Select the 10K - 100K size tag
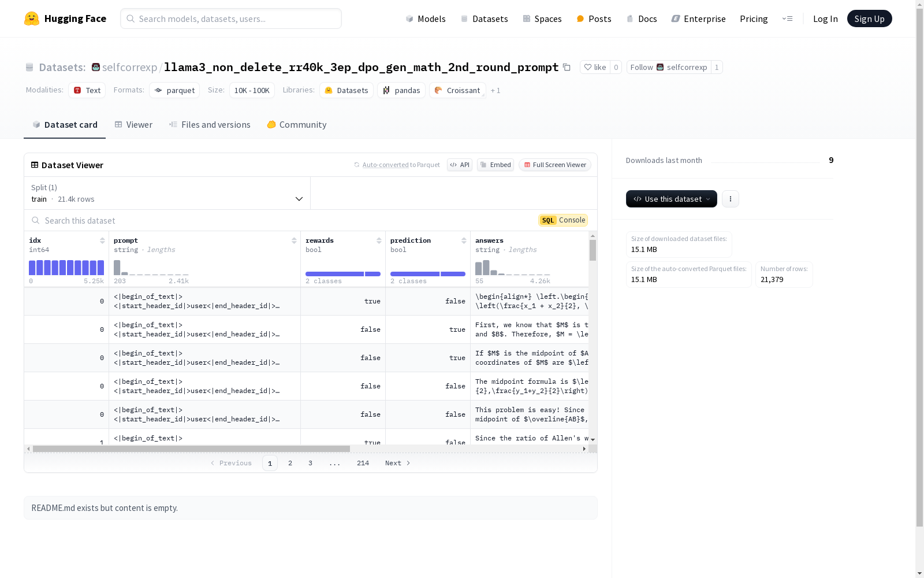Viewport: 924px width, 578px height. point(252,90)
